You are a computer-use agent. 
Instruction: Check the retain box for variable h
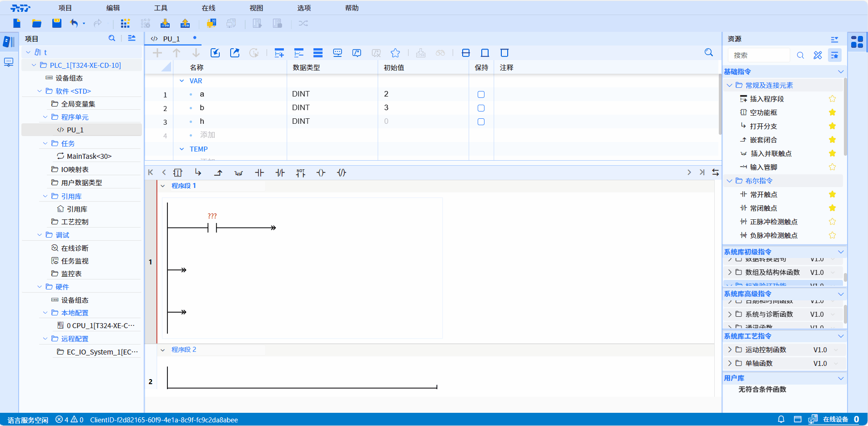point(481,122)
